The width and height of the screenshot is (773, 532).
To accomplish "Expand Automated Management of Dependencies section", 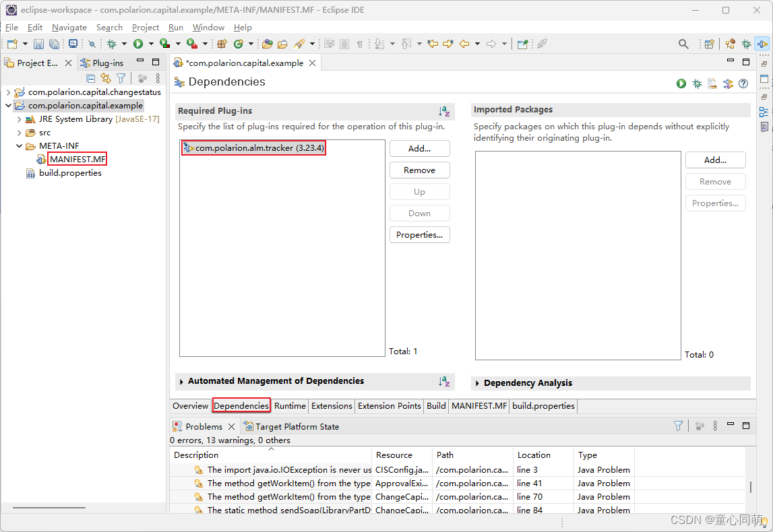I will pos(181,382).
